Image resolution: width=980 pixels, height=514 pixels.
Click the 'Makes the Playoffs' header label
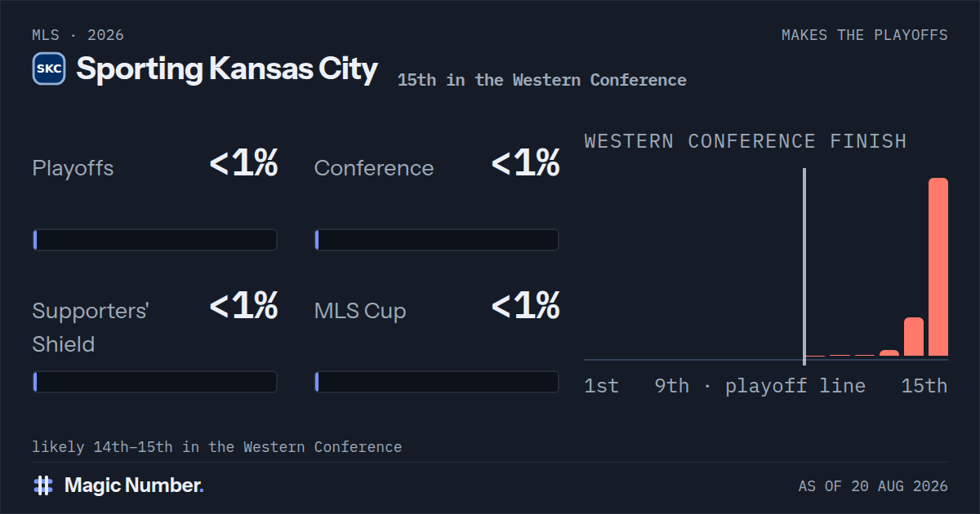pyautogui.click(x=865, y=35)
